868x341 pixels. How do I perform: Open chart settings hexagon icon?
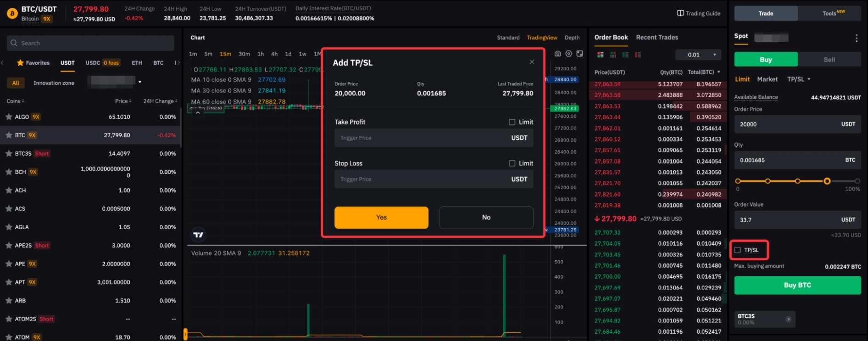pyautogui.click(x=568, y=54)
